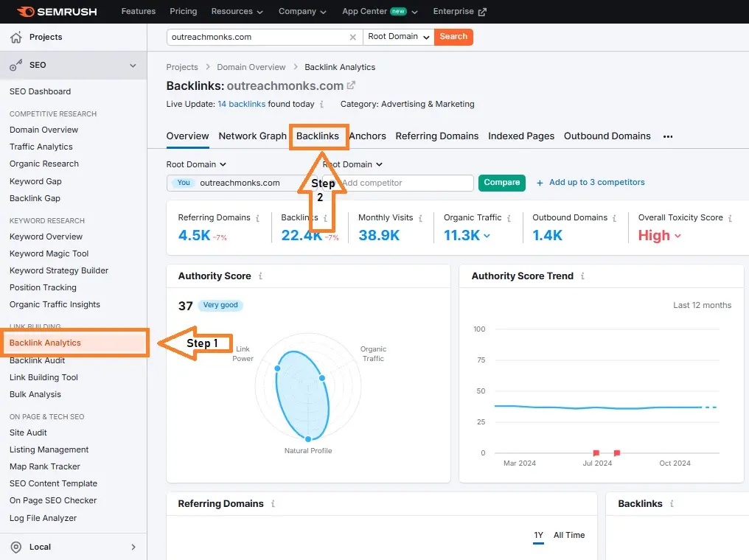Click plus icon to add competitors
The height and width of the screenshot is (560, 749).
(540, 183)
